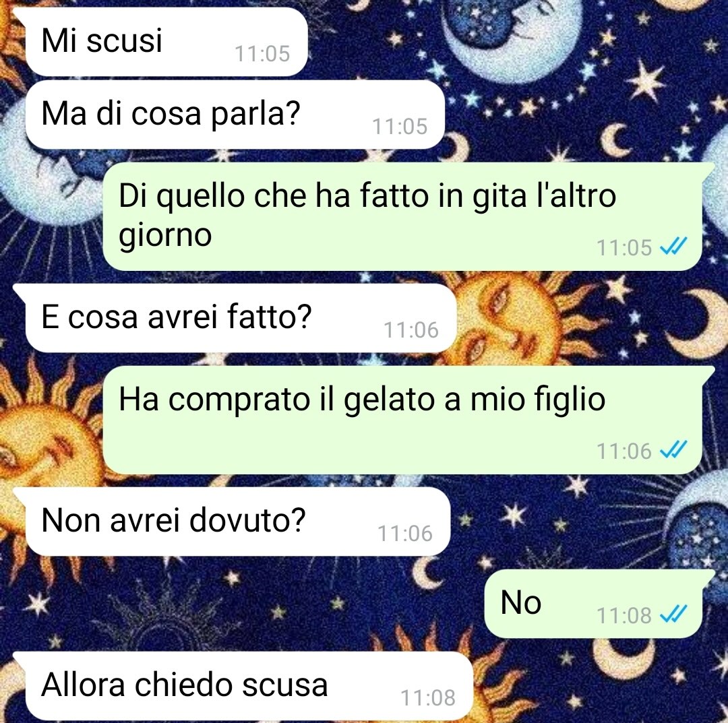Screen dimensions: 728x723
Task: Click the 11:05 timestamp on "Ma di cosa parla?"
Action: [x=400, y=127]
